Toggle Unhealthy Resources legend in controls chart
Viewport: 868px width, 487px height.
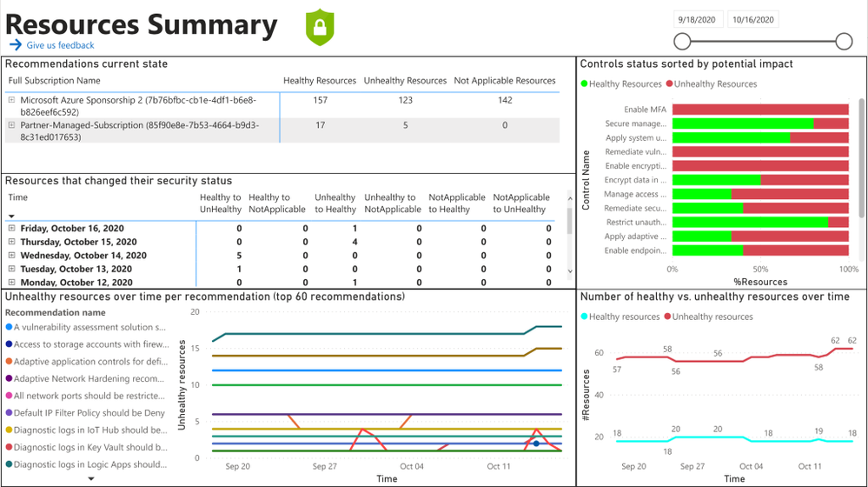click(712, 83)
